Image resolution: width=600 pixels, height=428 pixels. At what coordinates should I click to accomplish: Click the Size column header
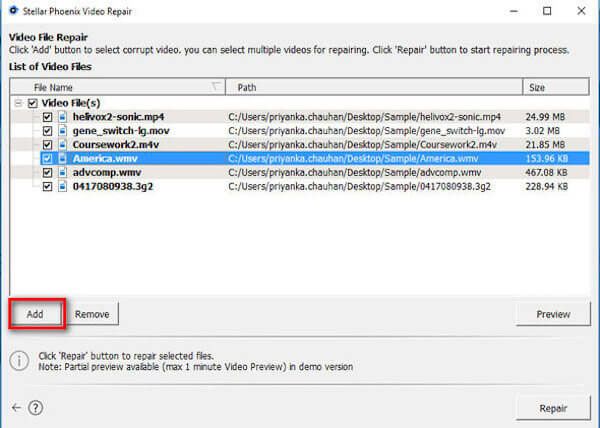[551, 87]
